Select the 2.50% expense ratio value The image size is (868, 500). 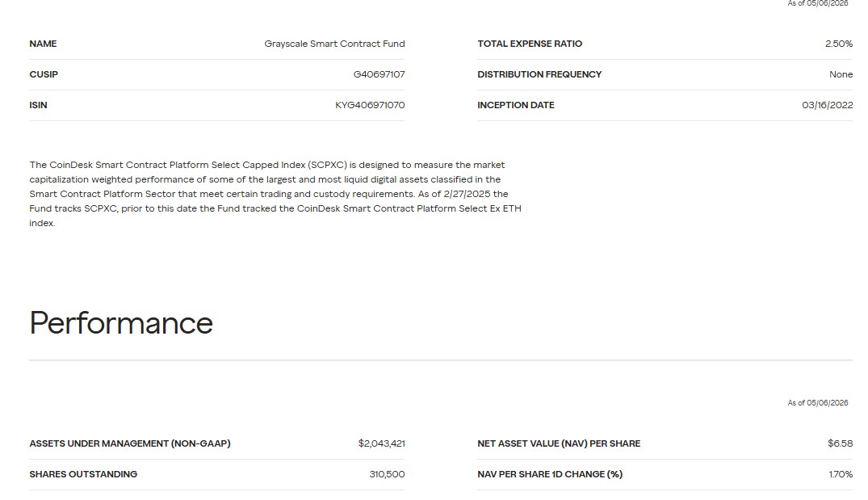pos(839,44)
